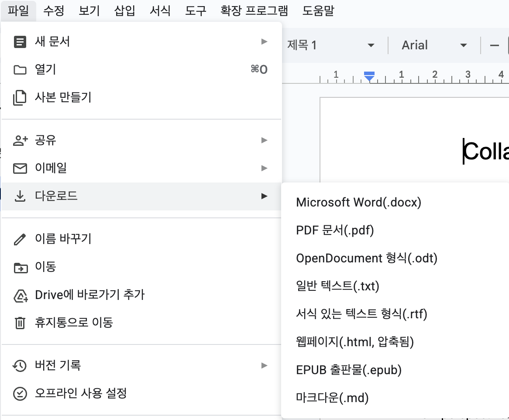Select the rename pencil icon
Image resolution: width=509 pixels, height=420 pixels.
click(19, 239)
